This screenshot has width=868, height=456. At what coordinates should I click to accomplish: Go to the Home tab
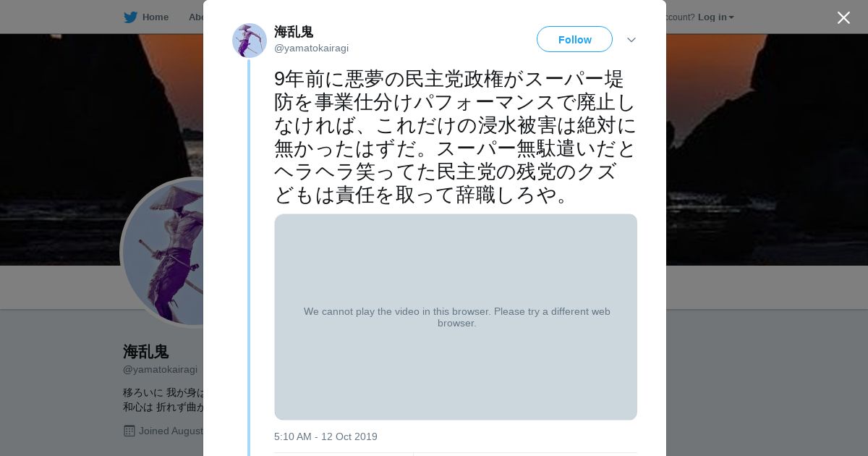click(155, 17)
